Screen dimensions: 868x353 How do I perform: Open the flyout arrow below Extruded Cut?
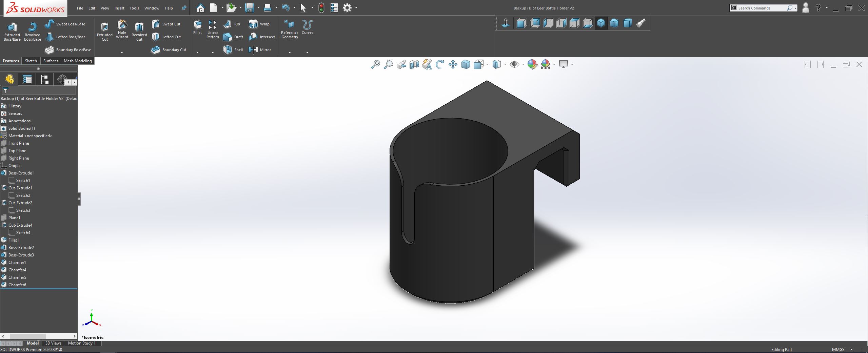(122, 53)
